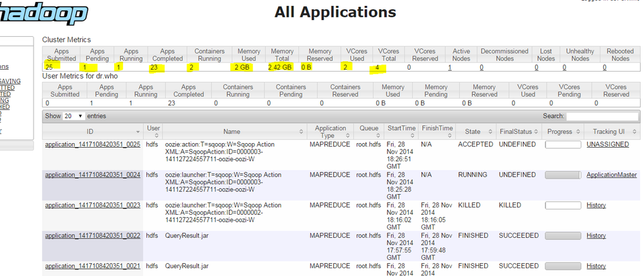Sort by Queue column header
This screenshot has height=276, width=644.
pyautogui.click(x=369, y=128)
